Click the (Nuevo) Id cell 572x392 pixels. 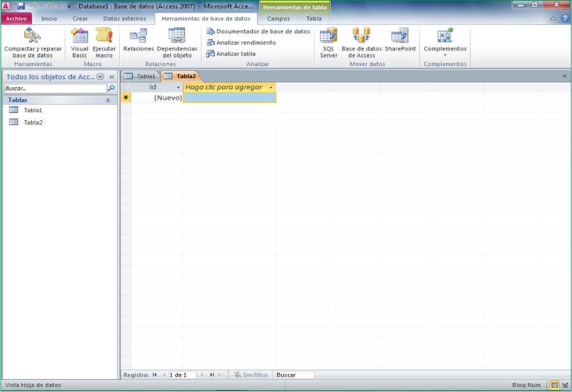(157, 97)
